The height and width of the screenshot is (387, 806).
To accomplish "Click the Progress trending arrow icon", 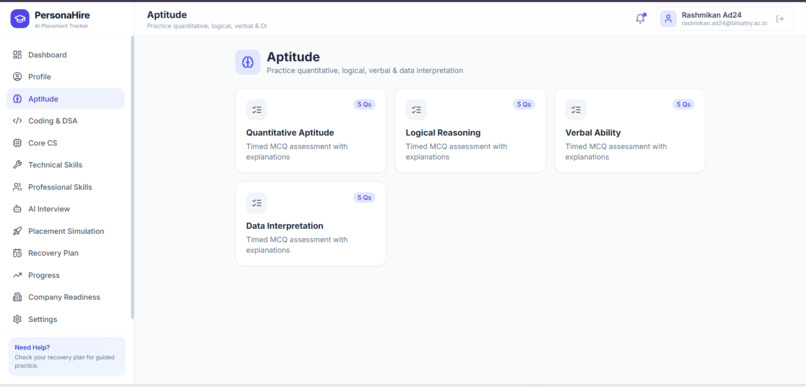I will pos(17,275).
